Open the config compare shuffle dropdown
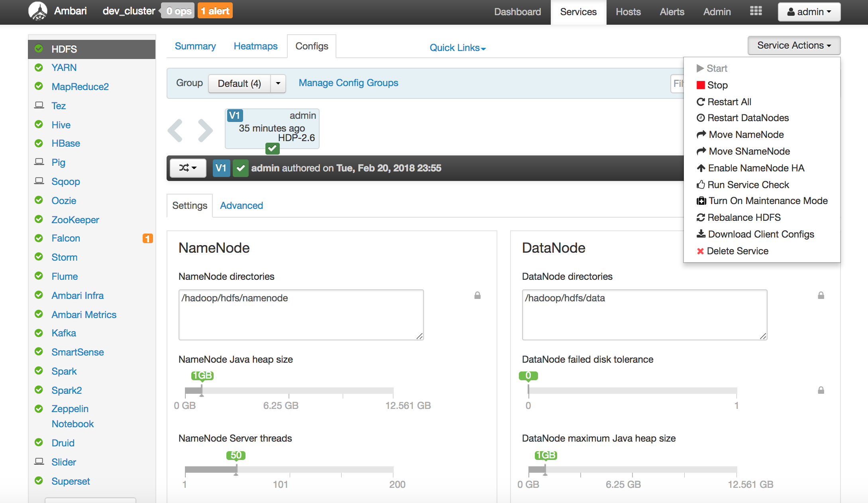 [x=188, y=168]
